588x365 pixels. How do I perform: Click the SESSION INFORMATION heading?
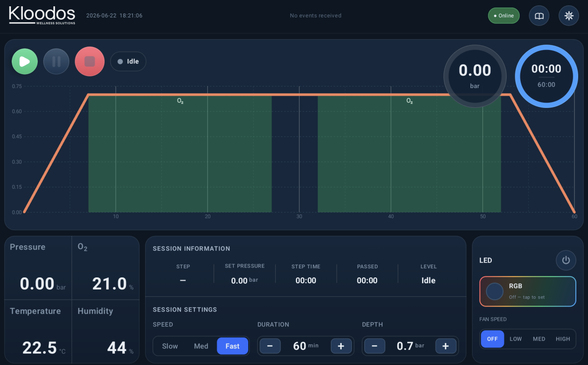[192, 249]
